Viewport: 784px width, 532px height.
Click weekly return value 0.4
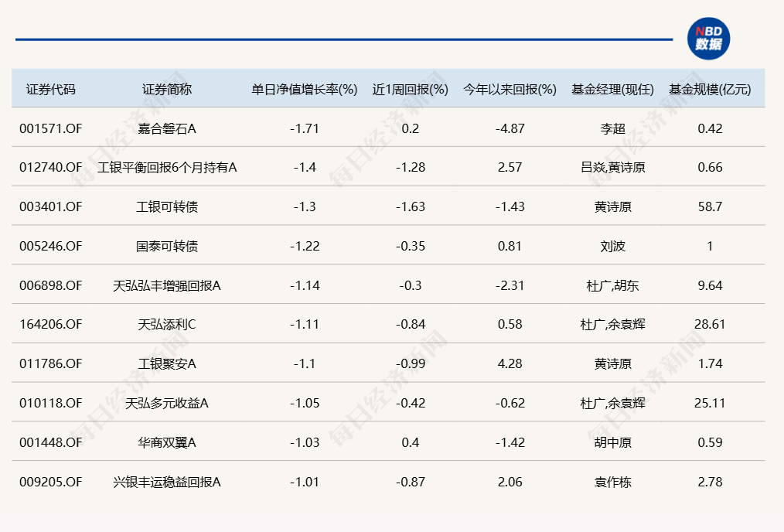(x=411, y=442)
